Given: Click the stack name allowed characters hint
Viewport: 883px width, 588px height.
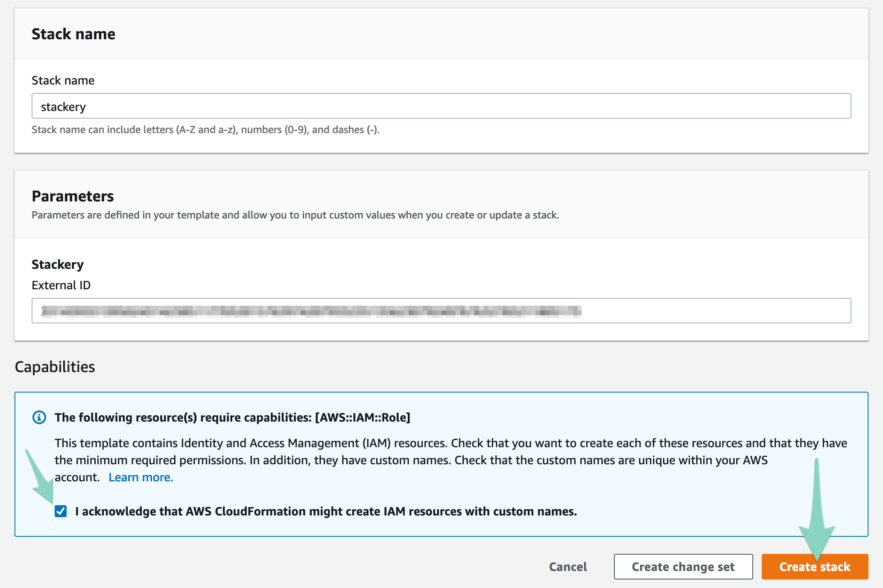Looking at the screenshot, I should (x=205, y=130).
